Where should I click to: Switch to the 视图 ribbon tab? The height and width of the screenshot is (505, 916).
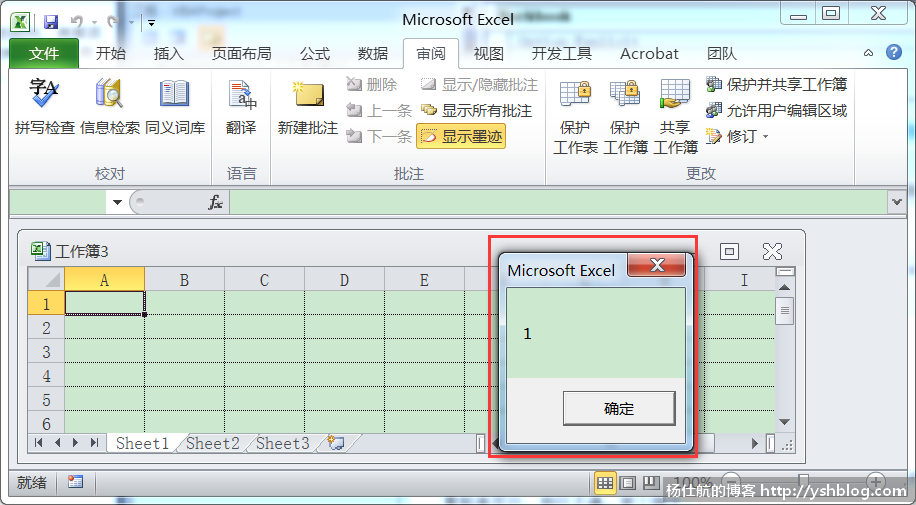(x=488, y=54)
